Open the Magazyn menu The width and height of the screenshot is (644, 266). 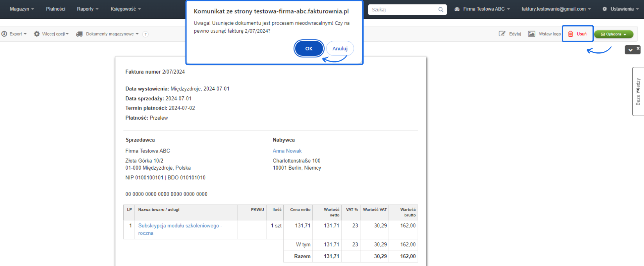(x=22, y=9)
